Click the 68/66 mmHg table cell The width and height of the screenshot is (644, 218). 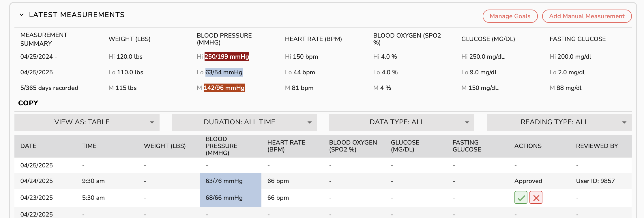coord(224,198)
